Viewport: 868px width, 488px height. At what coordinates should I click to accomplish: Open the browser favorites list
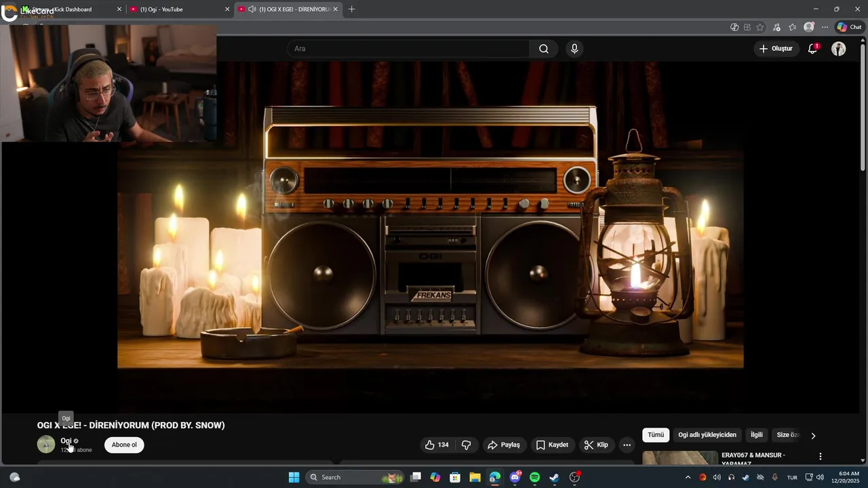[x=792, y=27]
